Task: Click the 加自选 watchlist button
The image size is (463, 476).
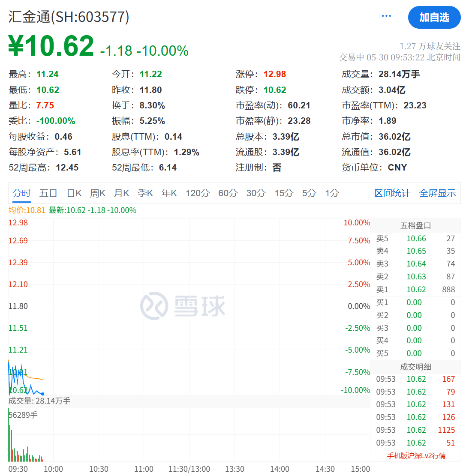Action: 434,18
